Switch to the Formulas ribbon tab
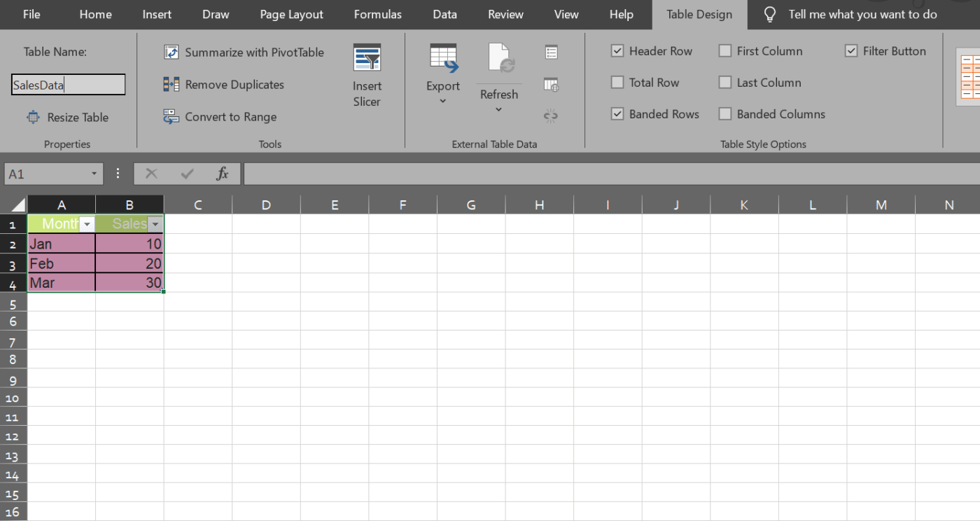The width and height of the screenshot is (980, 521). tap(377, 14)
